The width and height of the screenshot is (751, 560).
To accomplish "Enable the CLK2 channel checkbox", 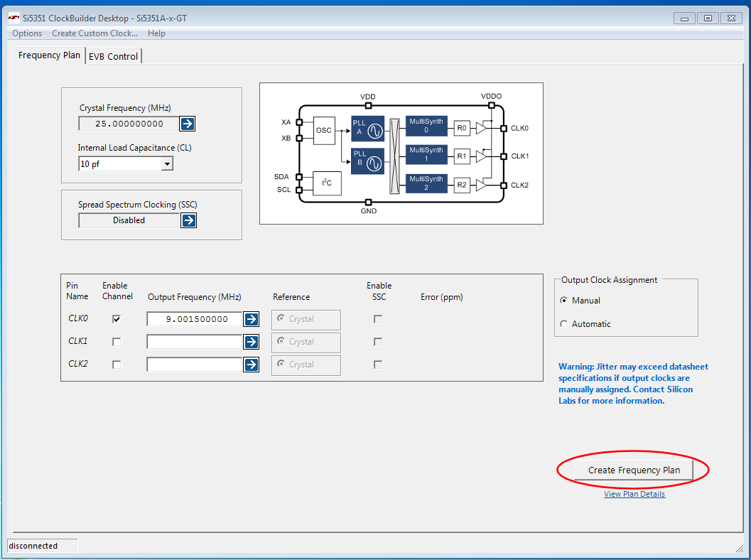I will pos(117,365).
